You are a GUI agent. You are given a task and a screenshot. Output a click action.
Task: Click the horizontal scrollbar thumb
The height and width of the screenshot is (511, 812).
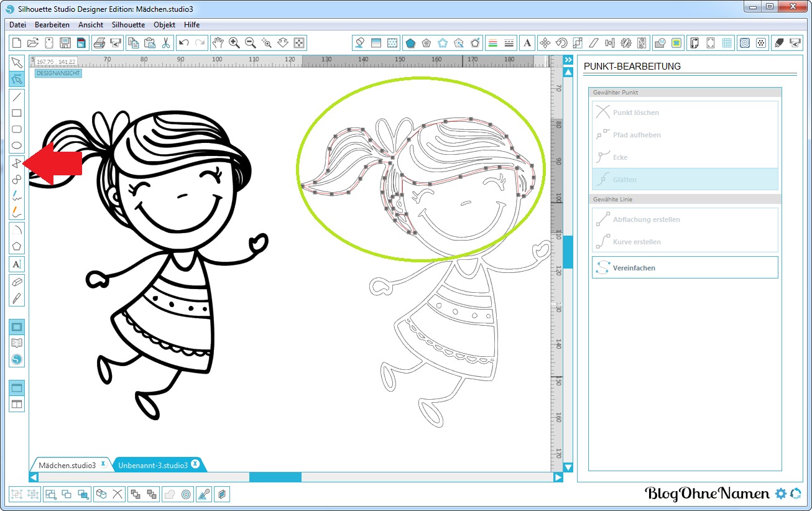pyautogui.click(x=275, y=477)
